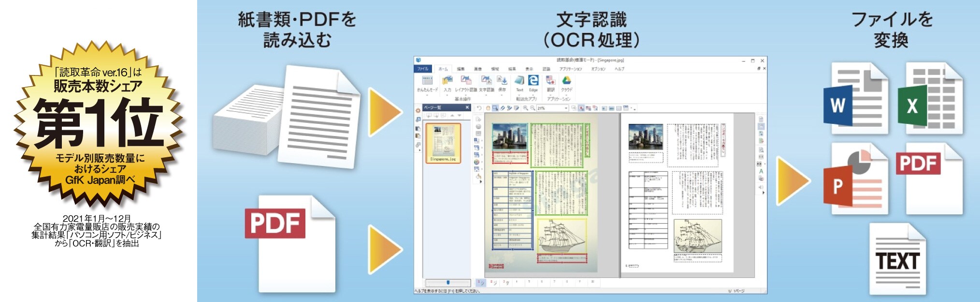The image size is (980, 302).
Task: Close the ページ一覧 page list panel
Action: coord(467,107)
